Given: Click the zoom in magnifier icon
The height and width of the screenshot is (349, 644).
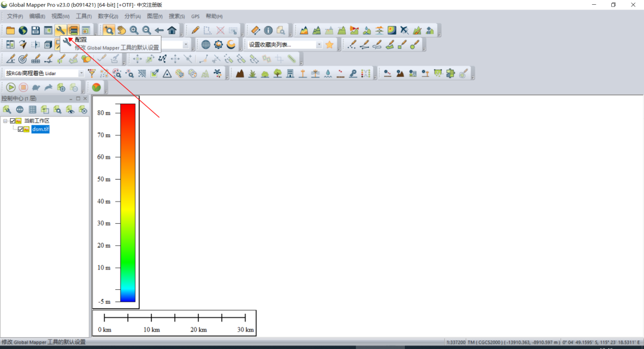Looking at the screenshot, I should point(134,30).
